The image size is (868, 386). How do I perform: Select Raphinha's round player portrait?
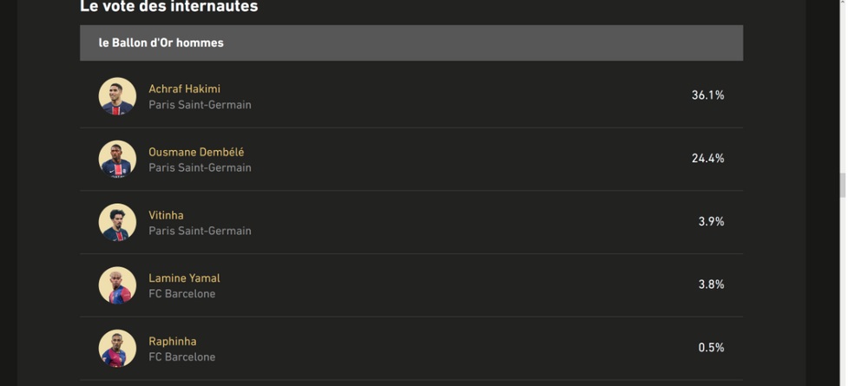117,349
